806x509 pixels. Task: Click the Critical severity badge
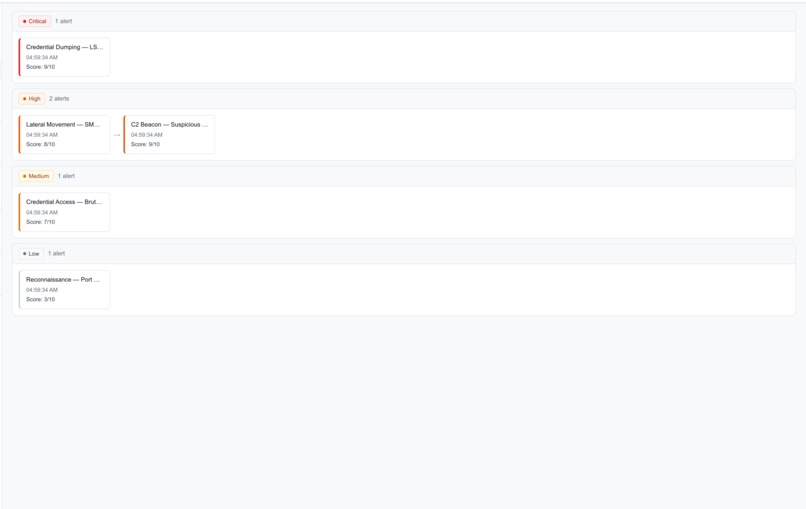(34, 21)
